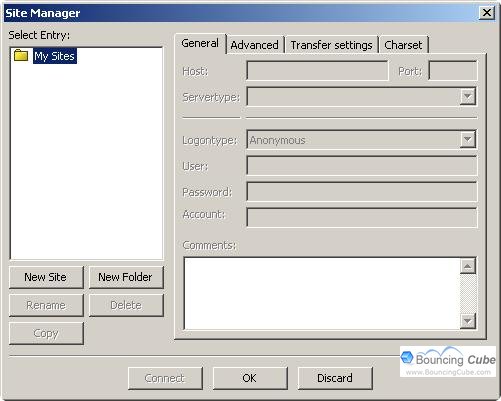Expand the Servertype dropdown
Viewport: 501px width, 401px height.
click(x=467, y=97)
